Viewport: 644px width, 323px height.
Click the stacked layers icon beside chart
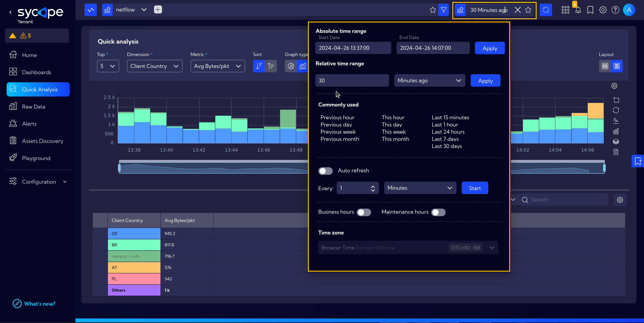616,142
